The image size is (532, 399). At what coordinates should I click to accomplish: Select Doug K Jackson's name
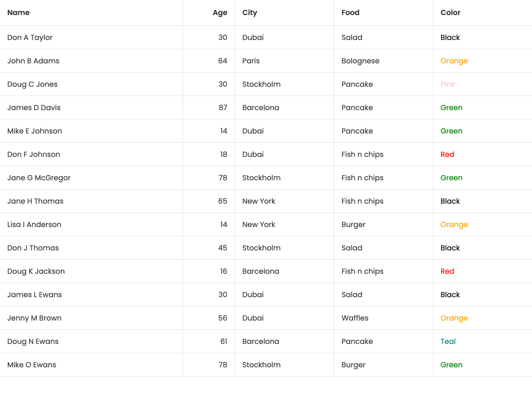[36, 271]
